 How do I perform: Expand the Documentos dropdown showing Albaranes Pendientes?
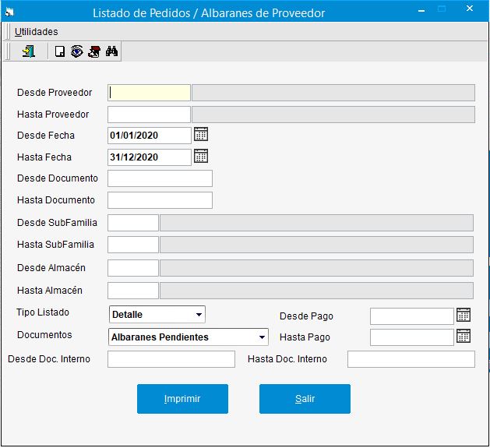pyautogui.click(x=262, y=337)
